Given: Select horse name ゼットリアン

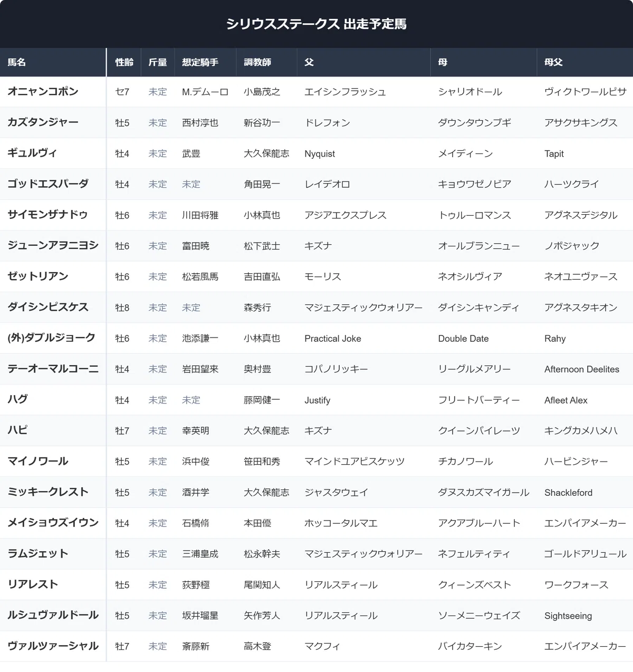Looking at the screenshot, I should point(37,276).
